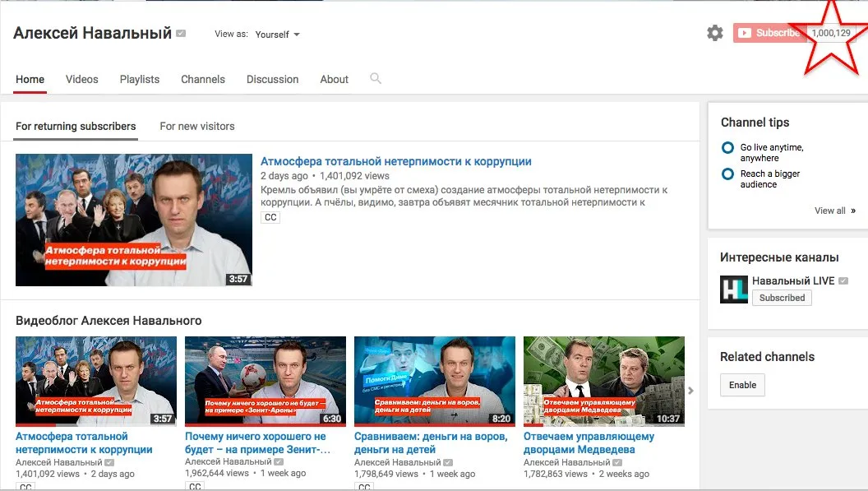Select the 'Go live anytime, anywhere' tip circle
868x491 pixels.
coord(728,148)
